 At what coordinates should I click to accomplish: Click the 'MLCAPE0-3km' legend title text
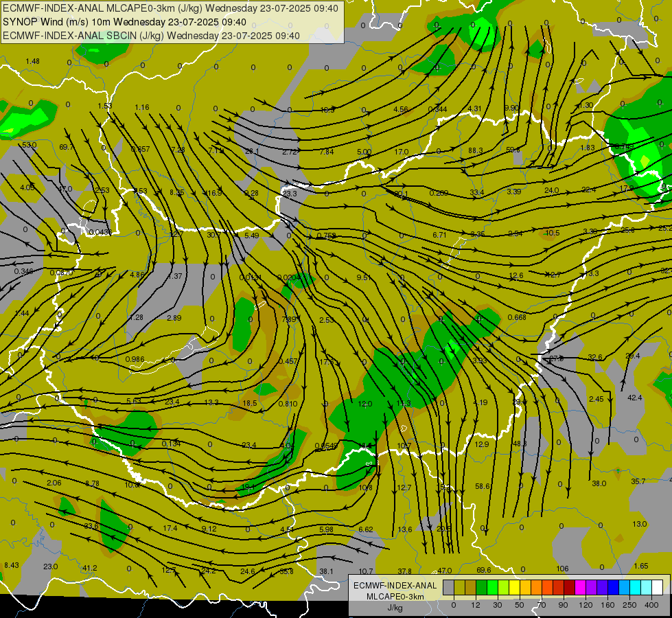[395, 597]
